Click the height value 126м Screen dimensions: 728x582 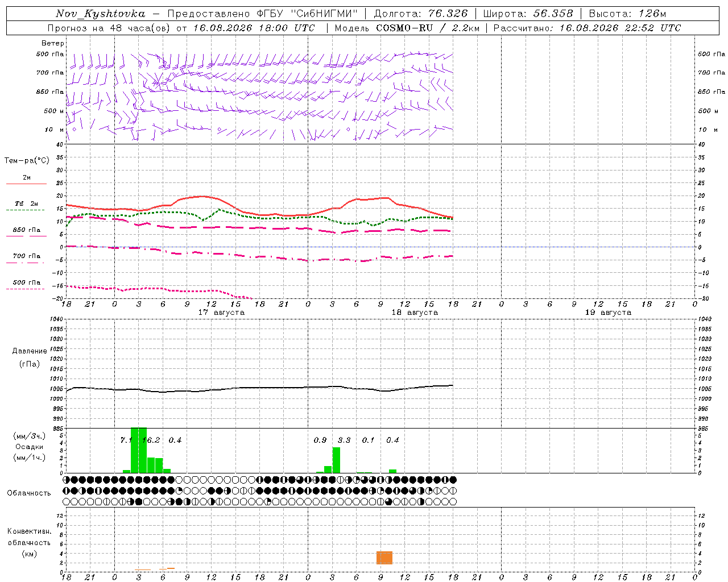652,14
